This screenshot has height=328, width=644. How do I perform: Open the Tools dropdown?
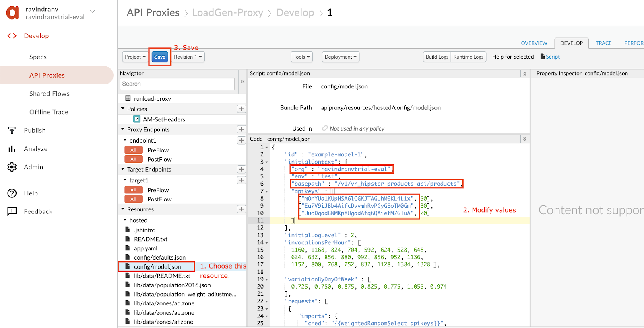pyautogui.click(x=302, y=57)
